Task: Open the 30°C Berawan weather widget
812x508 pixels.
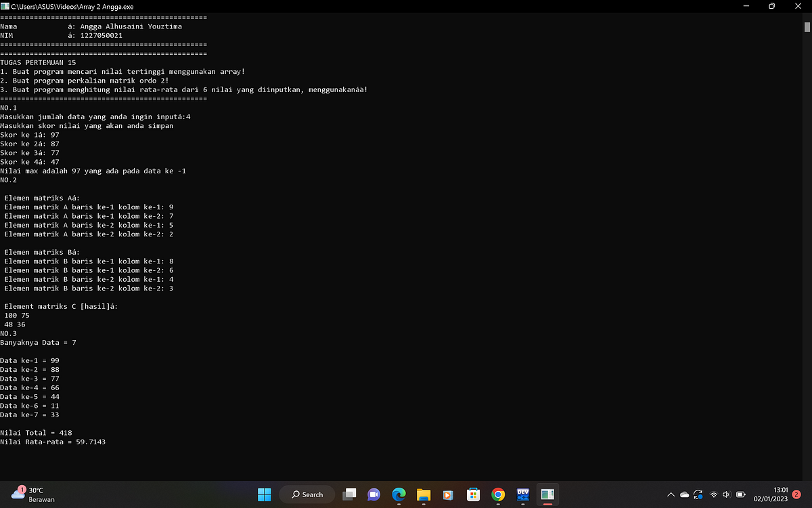Action: point(27,494)
